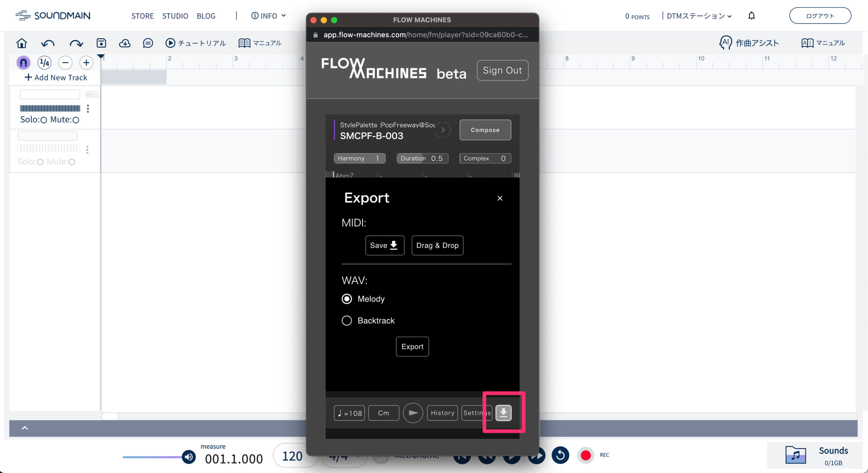The width and height of the screenshot is (868, 473).
Task: Toggle the loop playback button
Action: tap(560, 455)
